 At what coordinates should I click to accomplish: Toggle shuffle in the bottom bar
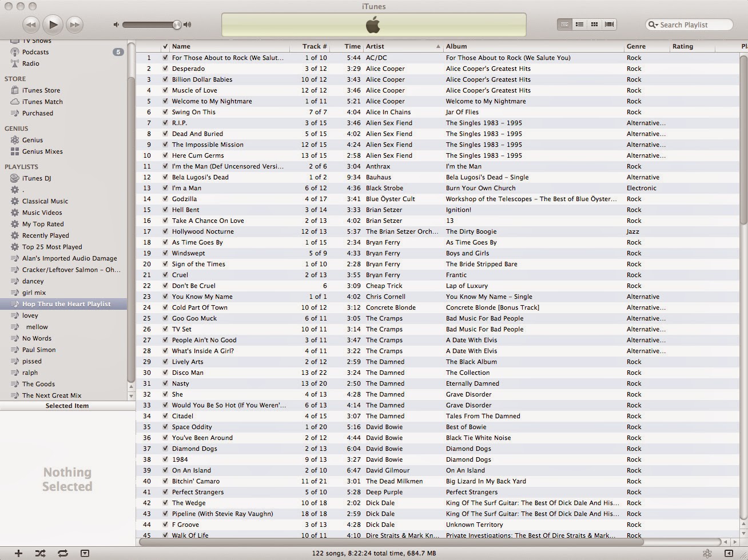point(40,553)
